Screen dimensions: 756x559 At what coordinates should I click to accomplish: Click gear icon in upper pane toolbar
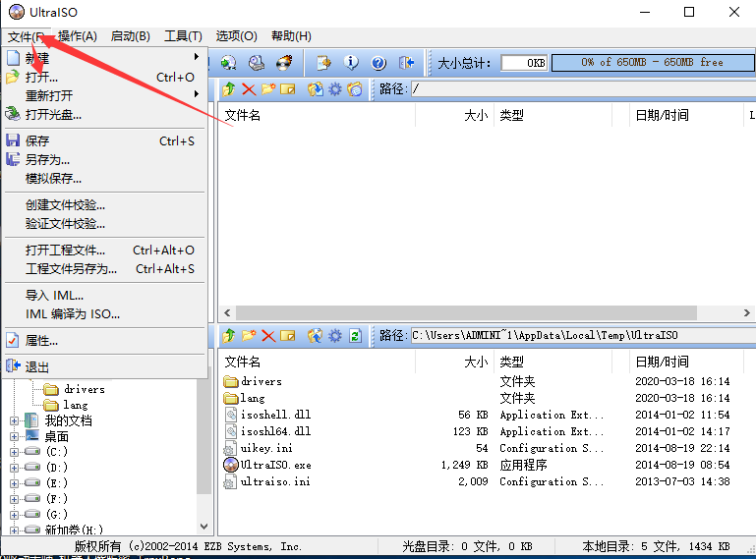coord(334,89)
